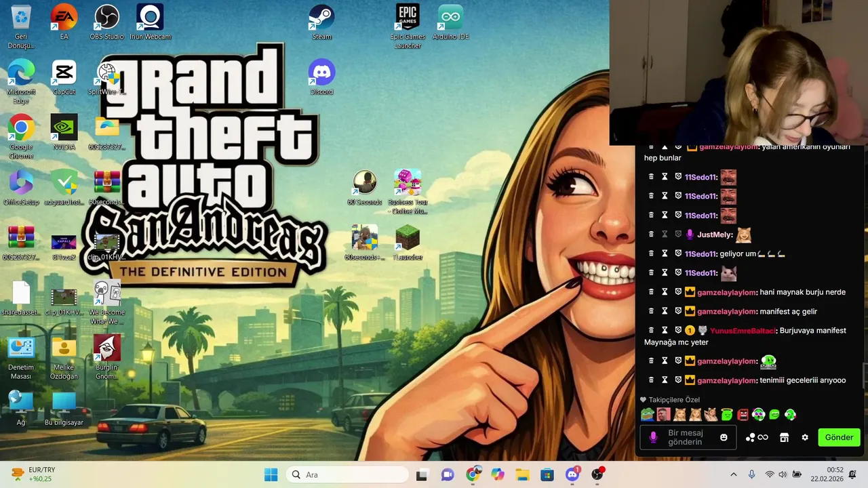This screenshot has height=488, width=868.
Task: Open the Epic Games Launcher icon
Action: 408,26
